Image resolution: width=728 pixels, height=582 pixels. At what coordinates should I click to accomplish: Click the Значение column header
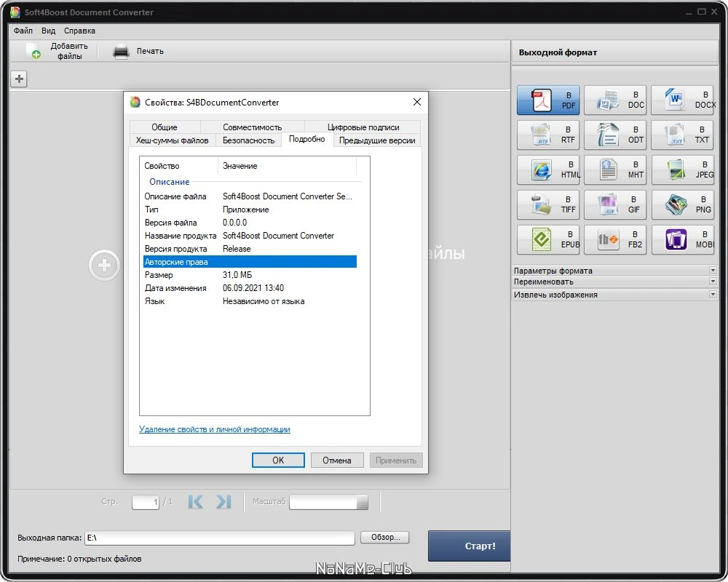(287, 166)
